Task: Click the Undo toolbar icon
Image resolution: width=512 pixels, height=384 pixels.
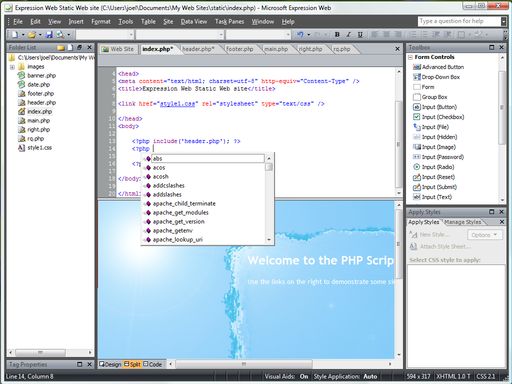Action: 300,34
